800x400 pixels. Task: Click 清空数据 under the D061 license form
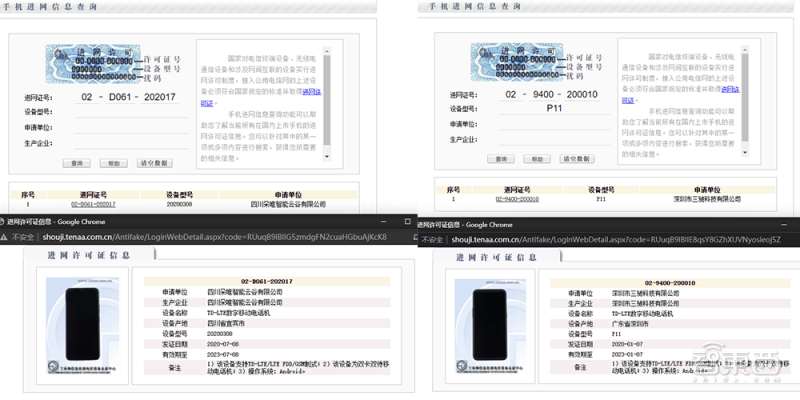point(155,163)
